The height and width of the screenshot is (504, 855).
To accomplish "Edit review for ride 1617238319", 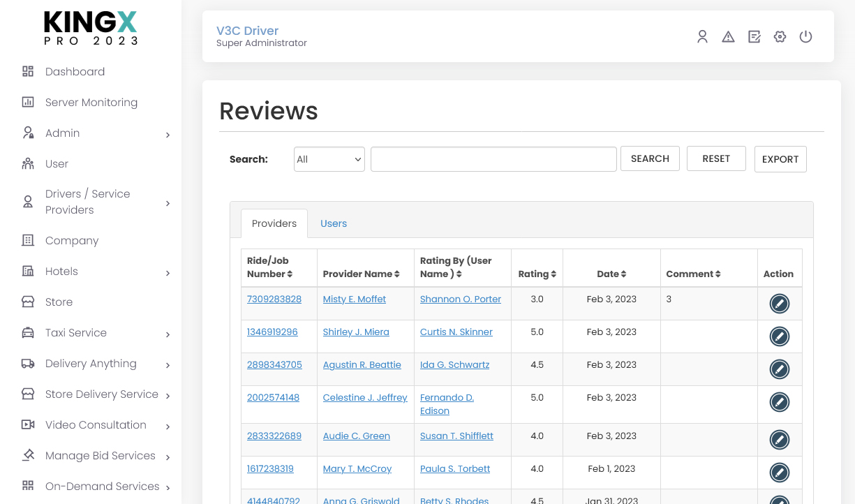I will coord(780,473).
